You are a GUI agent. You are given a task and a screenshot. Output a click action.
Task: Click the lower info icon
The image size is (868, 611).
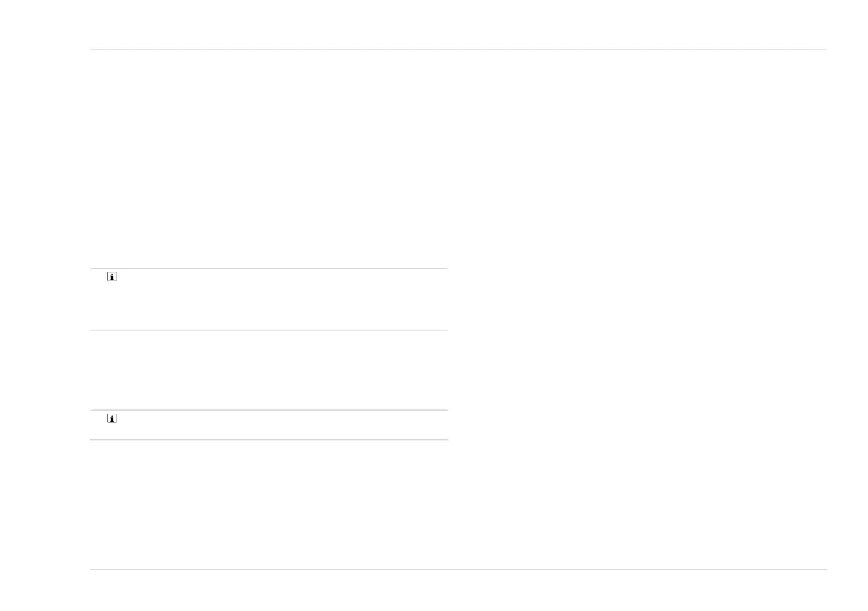coord(112,419)
